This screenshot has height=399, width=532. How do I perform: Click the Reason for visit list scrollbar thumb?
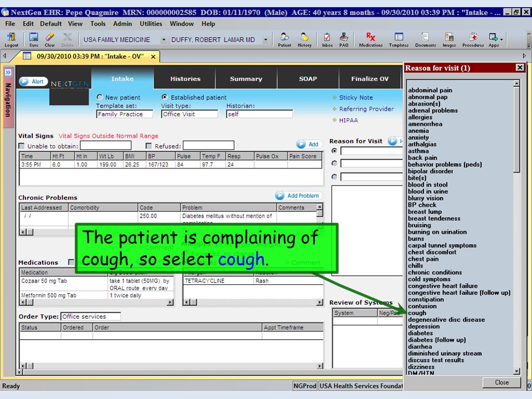(516, 130)
